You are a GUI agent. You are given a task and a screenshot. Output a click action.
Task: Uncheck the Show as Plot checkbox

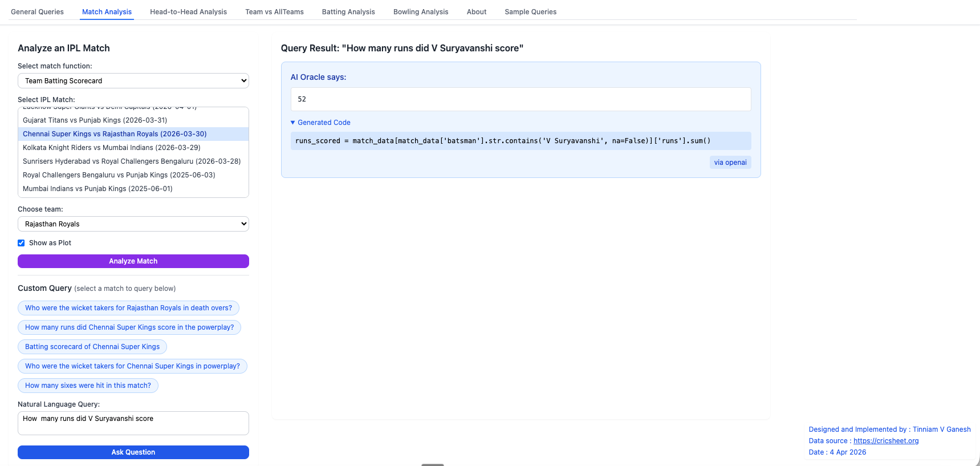[21, 243]
